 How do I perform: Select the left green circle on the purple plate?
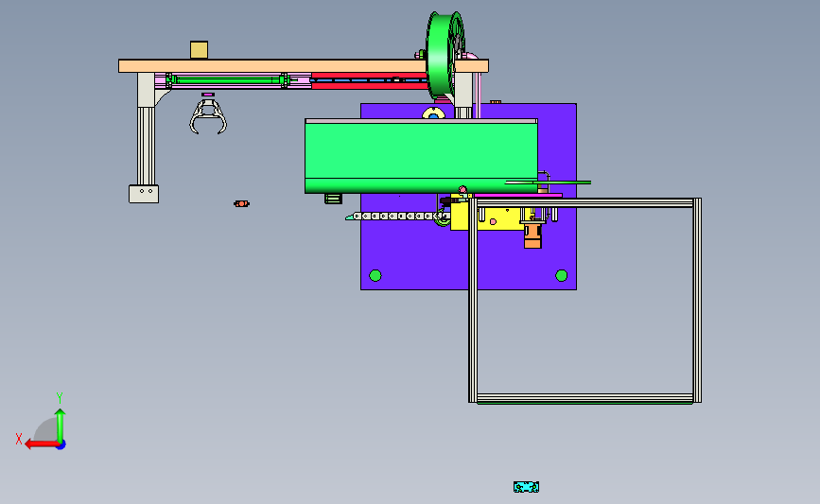tap(375, 275)
